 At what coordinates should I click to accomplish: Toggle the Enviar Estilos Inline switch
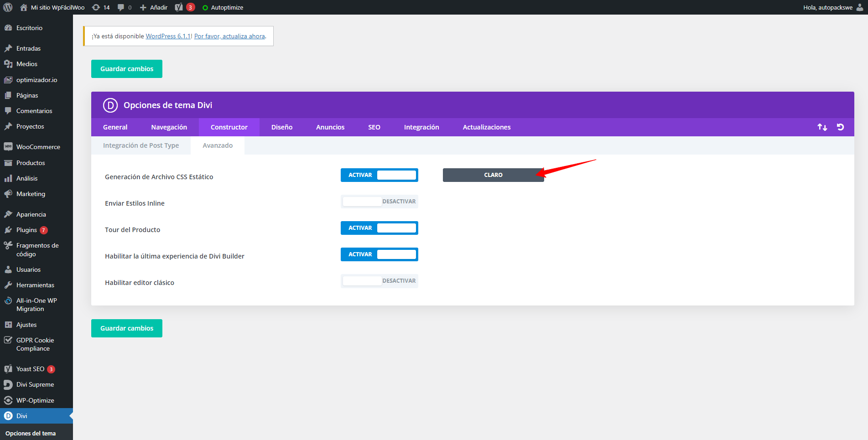pyautogui.click(x=379, y=202)
